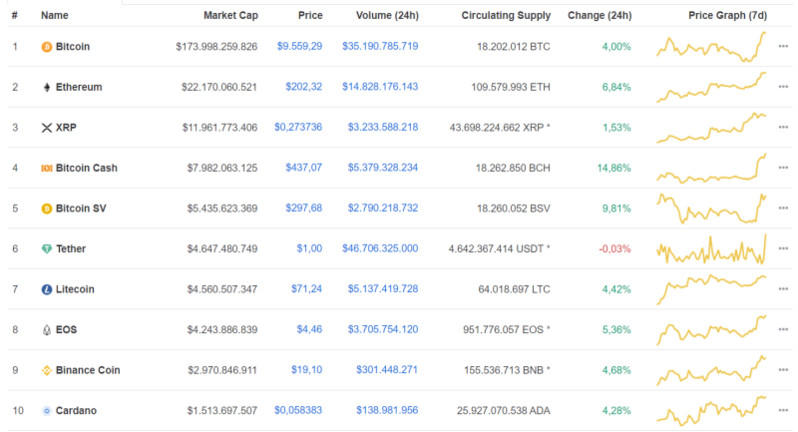Click the Ethereum diamond logo icon
798x432 pixels.
(46, 87)
